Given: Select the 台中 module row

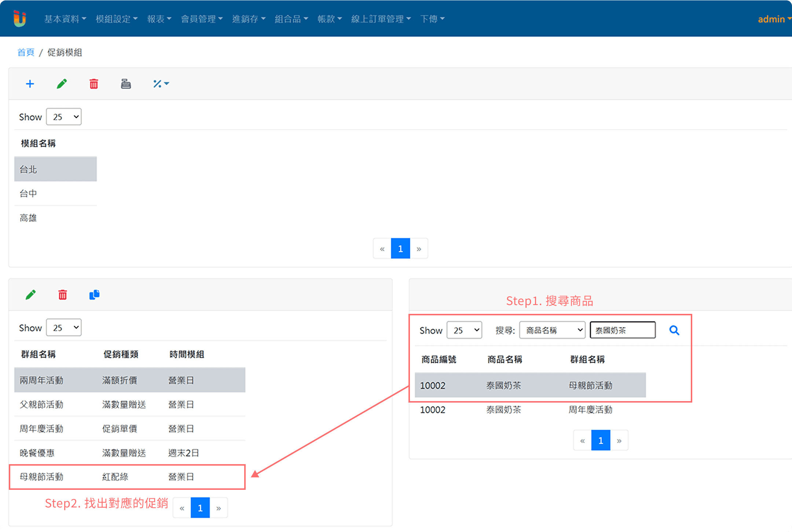Looking at the screenshot, I should click(x=55, y=194).
